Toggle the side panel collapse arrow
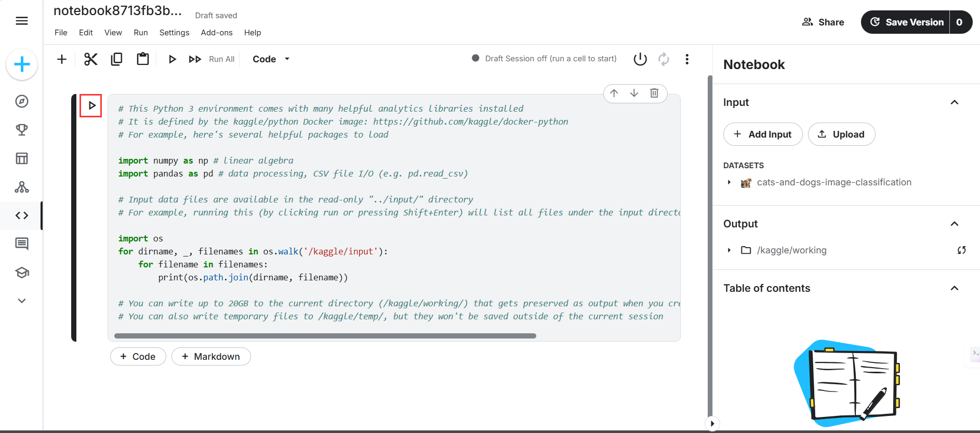The width and height of the screenshot is (980, 433). (x=712, y=424)
